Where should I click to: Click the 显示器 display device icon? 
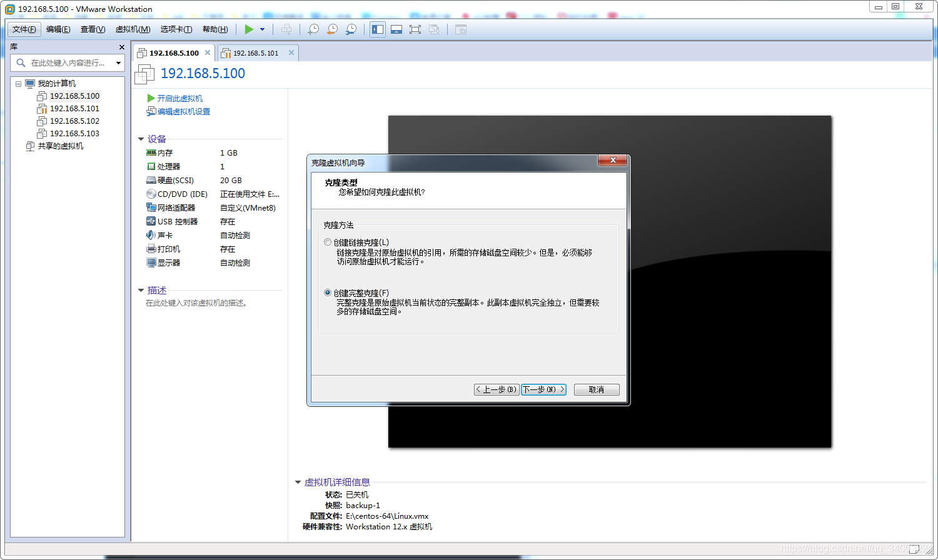(151, 262)
